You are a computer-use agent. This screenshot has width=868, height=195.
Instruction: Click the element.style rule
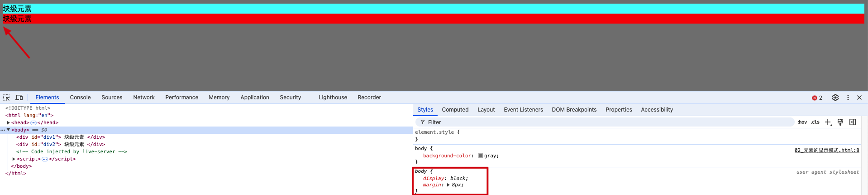[437, 132]
